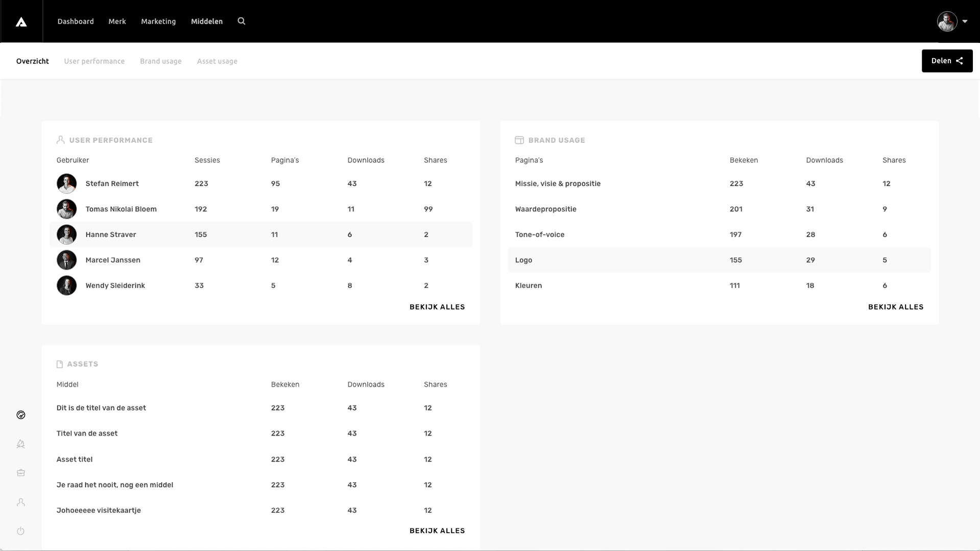Open the rocket sidebar icon
980x551 pixels.
pyautogui.click(x=21, y=444)
